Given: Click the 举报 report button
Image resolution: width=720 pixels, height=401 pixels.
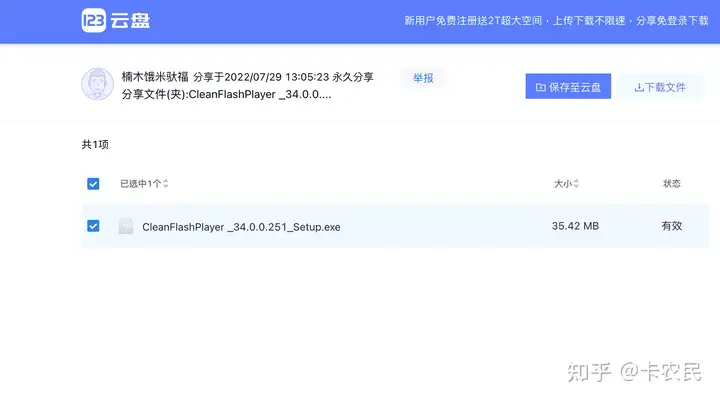Looking at the screenshot, I should [x=423, y=78].
